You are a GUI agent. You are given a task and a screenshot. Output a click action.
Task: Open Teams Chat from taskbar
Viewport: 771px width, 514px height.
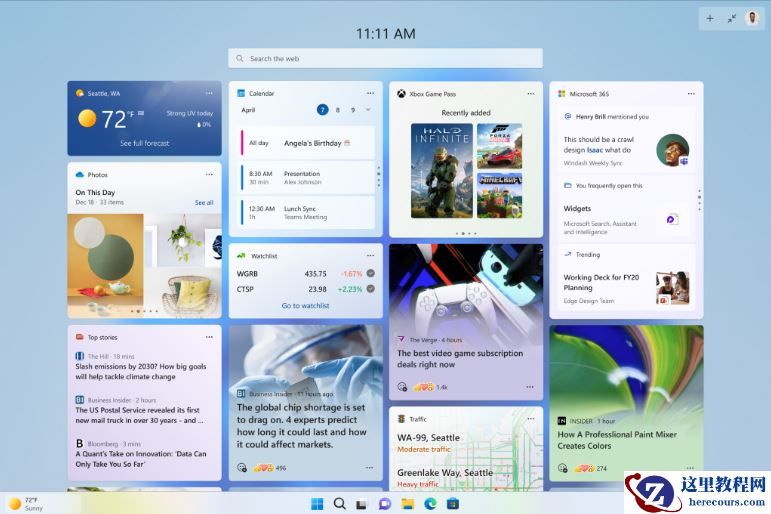point(385,504)
